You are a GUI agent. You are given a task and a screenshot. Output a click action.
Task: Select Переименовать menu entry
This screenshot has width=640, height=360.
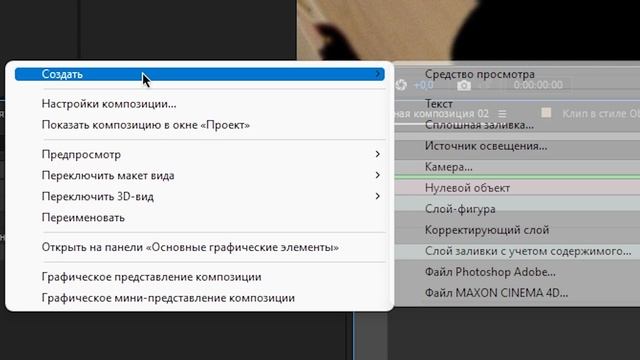[x=83, y=218]
